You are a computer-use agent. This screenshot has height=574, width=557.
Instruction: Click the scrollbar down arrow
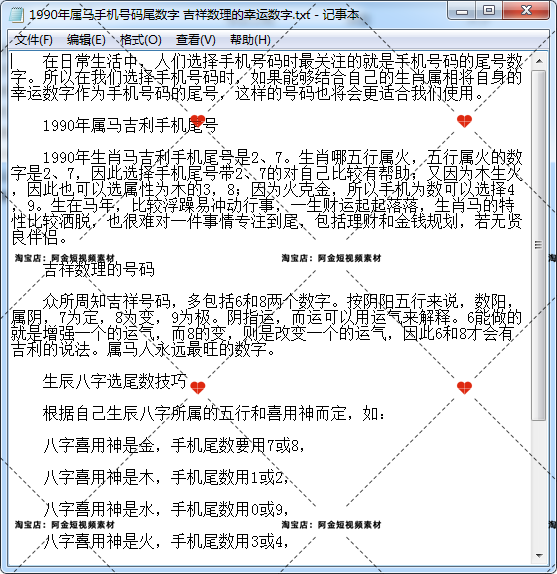tap(539, 555)
